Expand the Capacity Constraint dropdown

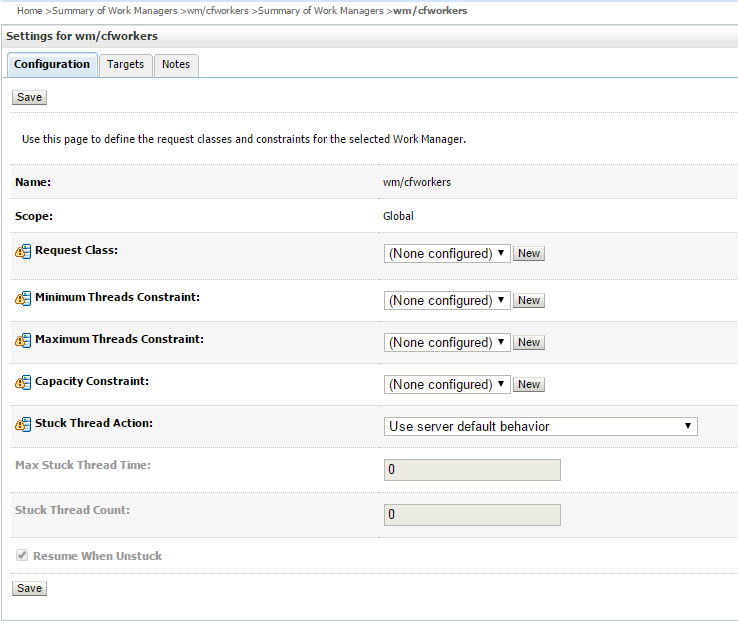tap(447, 384)
